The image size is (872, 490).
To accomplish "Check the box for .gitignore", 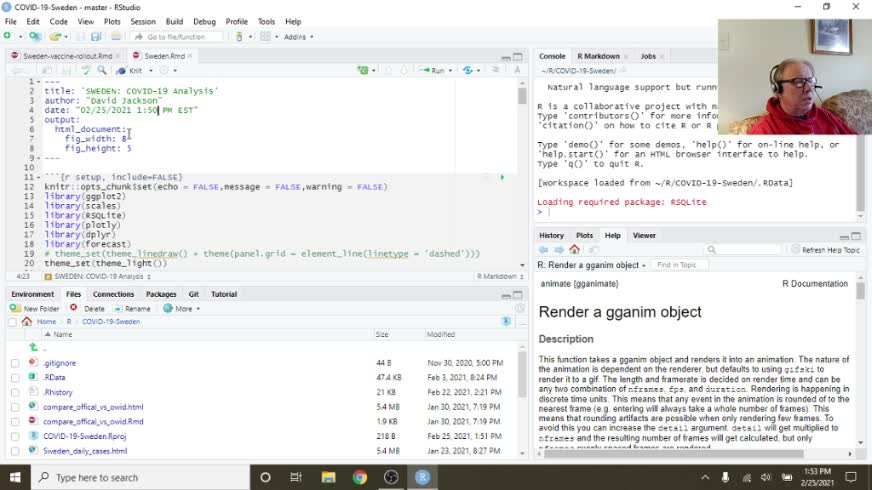I will tap(15, 363).
